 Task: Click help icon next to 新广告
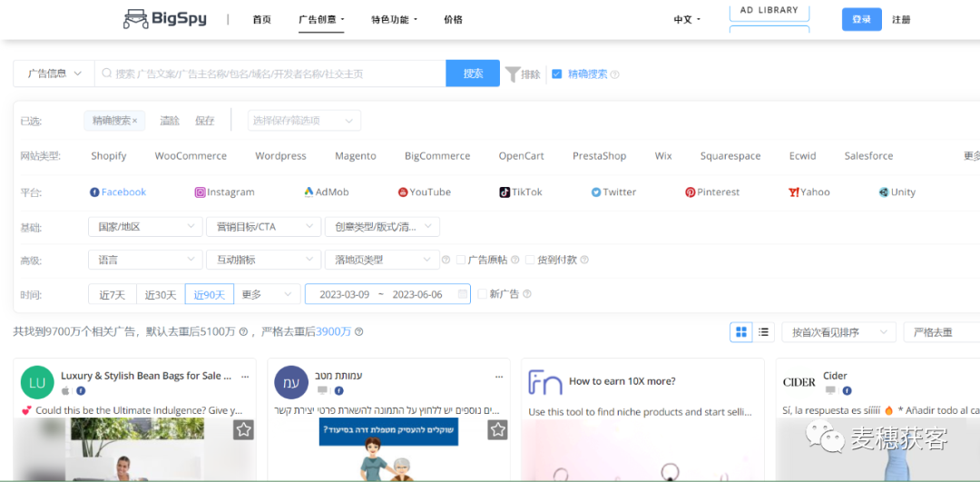[527, 294]
